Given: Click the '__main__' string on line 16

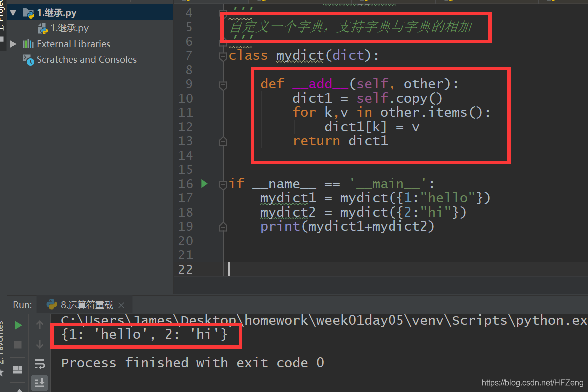Looking at the screenshot, I should click(x=388, y=184).
